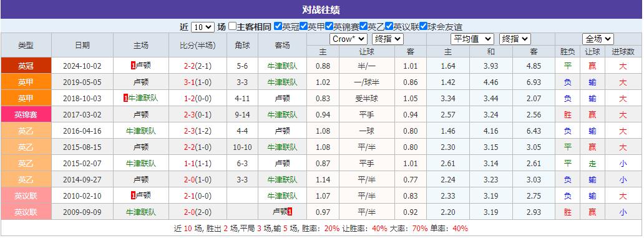
Task: Click the 类型 column header
Action: pos(26,45)
